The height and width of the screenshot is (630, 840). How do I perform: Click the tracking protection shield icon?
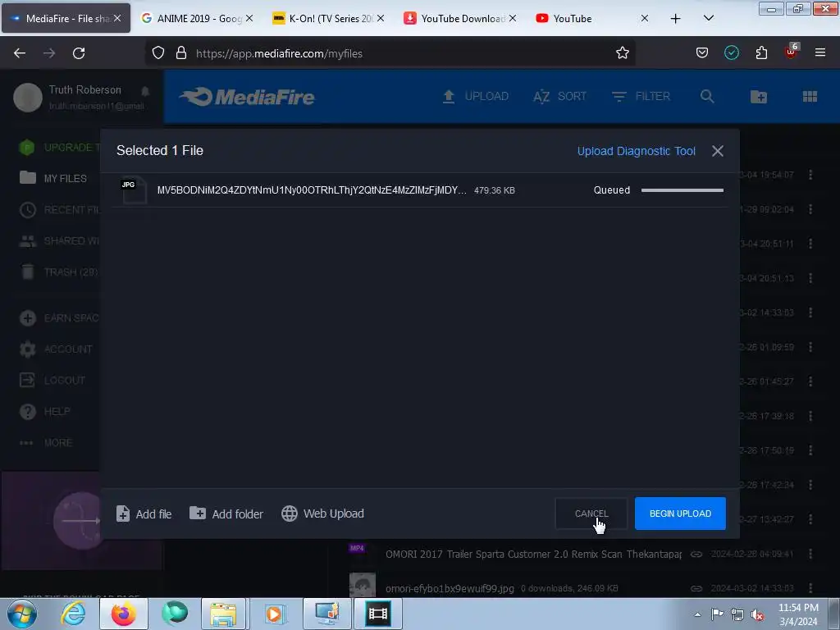(x=158, y=53)
